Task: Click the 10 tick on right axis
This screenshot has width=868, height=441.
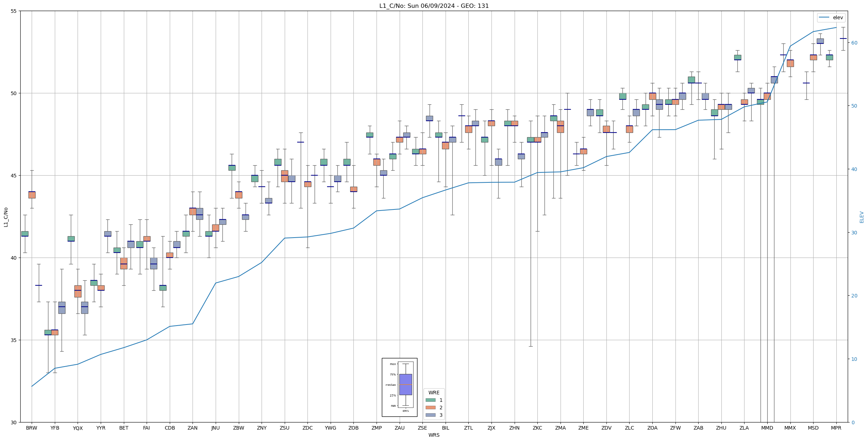Action: pyautogui.click(x=854, y=359)
